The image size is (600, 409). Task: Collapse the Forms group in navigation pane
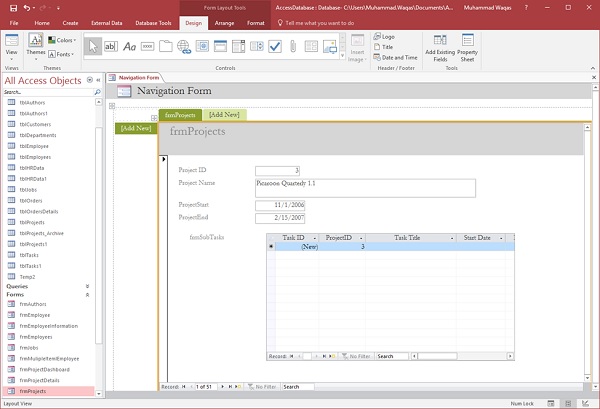[x=87, y=295]
